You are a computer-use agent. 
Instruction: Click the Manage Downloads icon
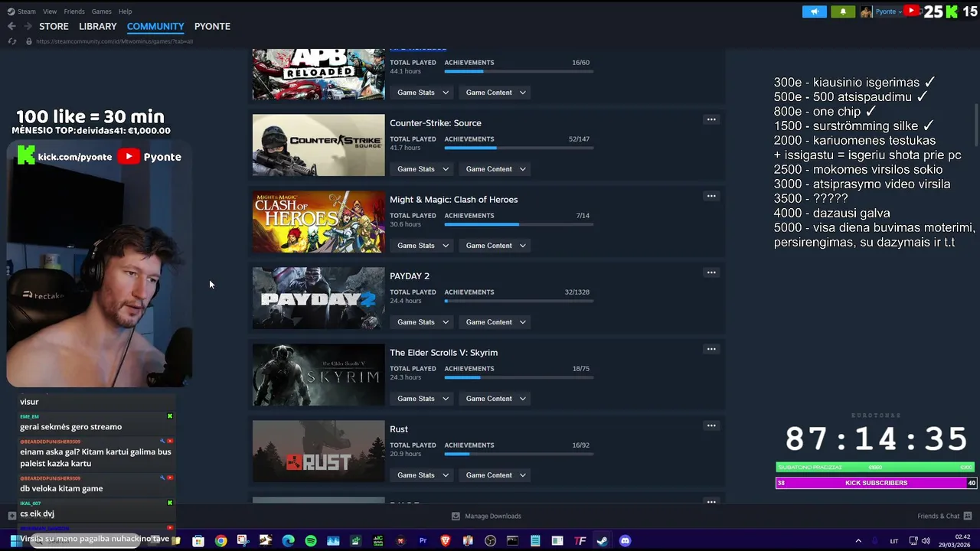pos(456,516)
